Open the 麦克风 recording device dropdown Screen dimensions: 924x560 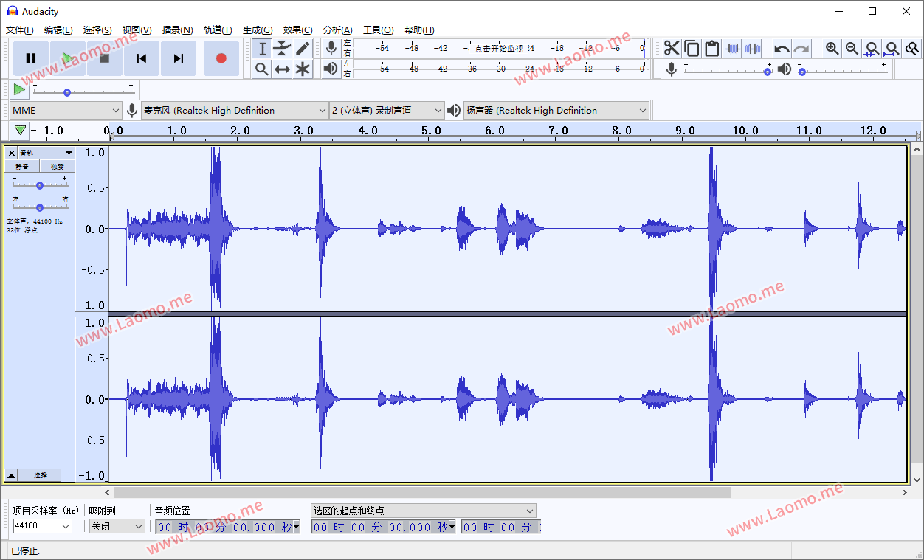click(x=235, y=111)
